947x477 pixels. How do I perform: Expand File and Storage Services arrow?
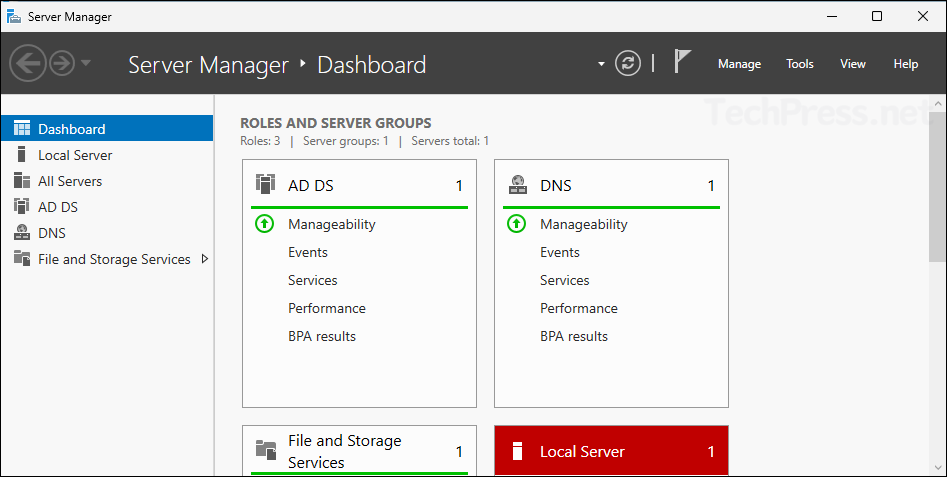(x=205, y=259)
